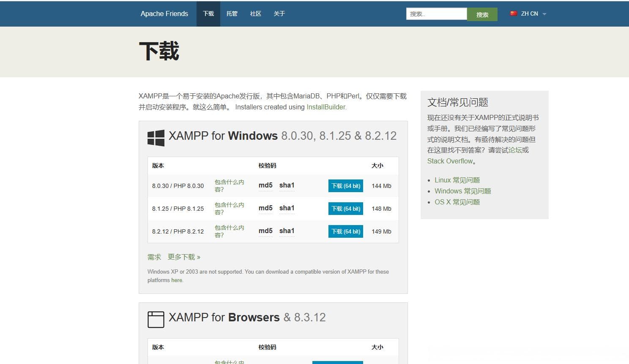Click the '8.1.25 / PHP 8.1.25' version cell
This screenshot has height=364, width=629.
tap(178, 209)
